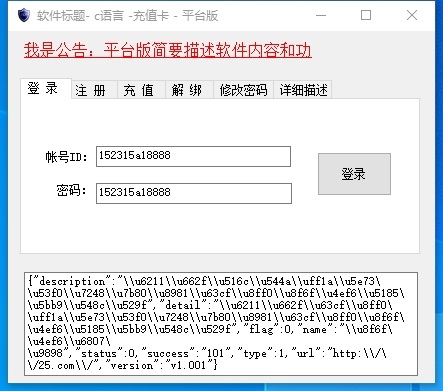Viewport: 443px width, 391px height.
Task: Click inside the JSON response text box
Action: 221,324
